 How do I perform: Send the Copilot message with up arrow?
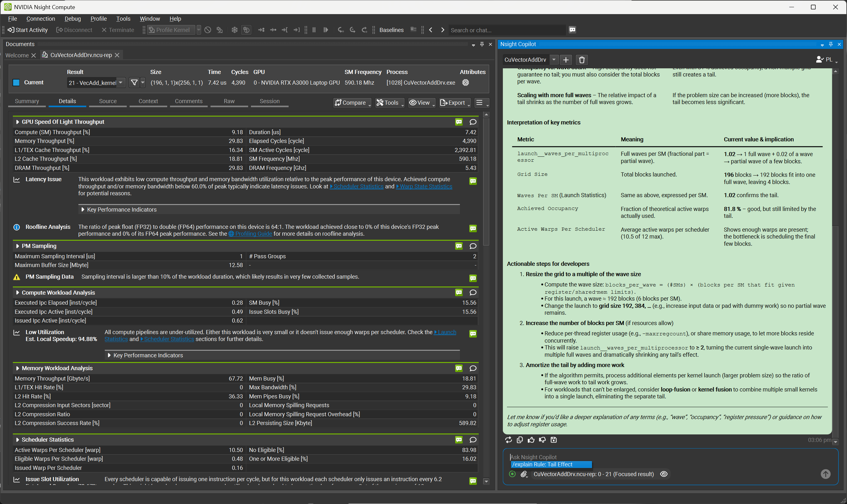click(x=826, y=474)
